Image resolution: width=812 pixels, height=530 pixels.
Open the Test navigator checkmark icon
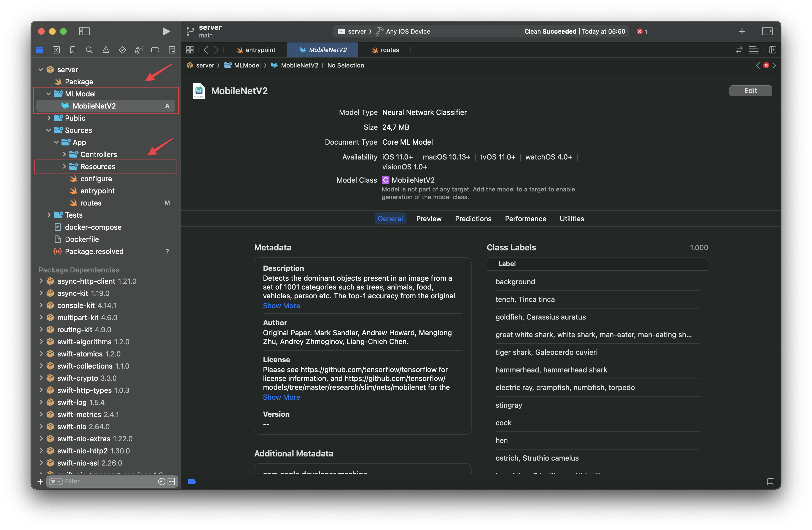coord(122,50)
